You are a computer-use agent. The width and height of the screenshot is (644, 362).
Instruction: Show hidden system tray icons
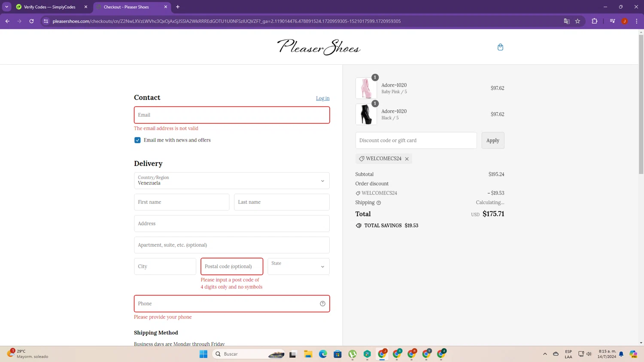(x=545, y=354)
